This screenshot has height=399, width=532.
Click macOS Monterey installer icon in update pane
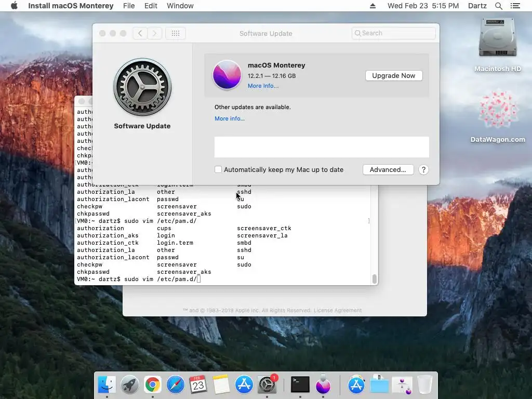pyautogui.click(x=227, y=75)
